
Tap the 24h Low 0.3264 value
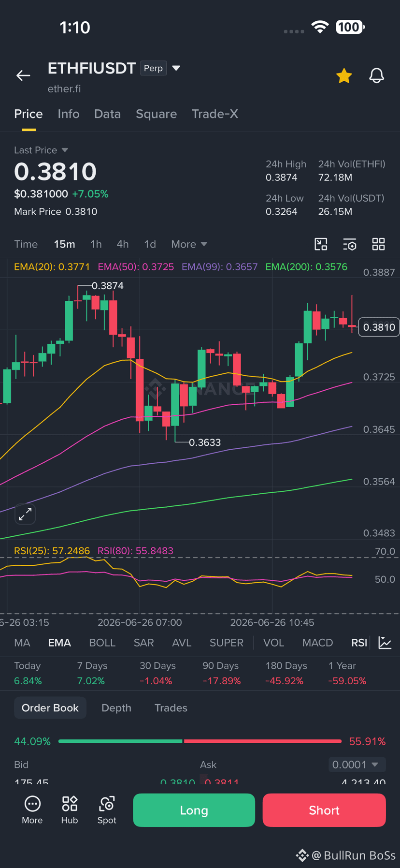[x=282, y=212]
